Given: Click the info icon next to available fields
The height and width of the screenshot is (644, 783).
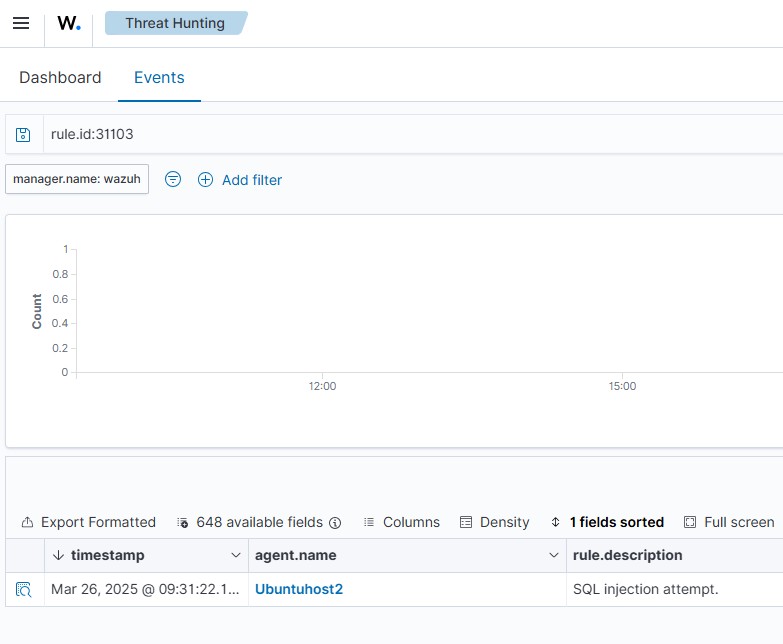Looking at the screenshot, I should tap(336, 523).
